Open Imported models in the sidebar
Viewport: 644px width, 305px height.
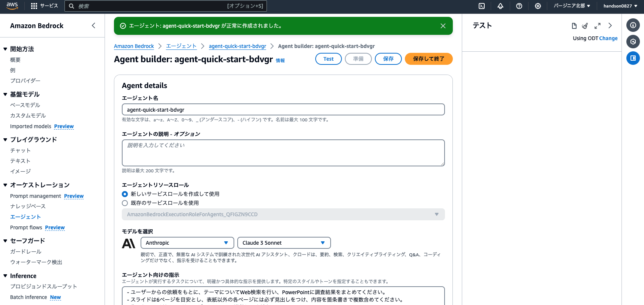[x=31, y=126]
